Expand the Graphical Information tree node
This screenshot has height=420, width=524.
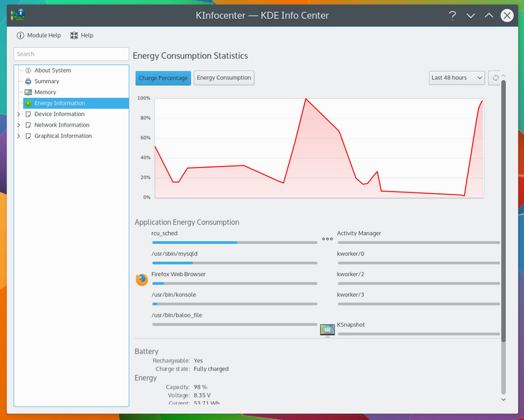pos(19,136)
